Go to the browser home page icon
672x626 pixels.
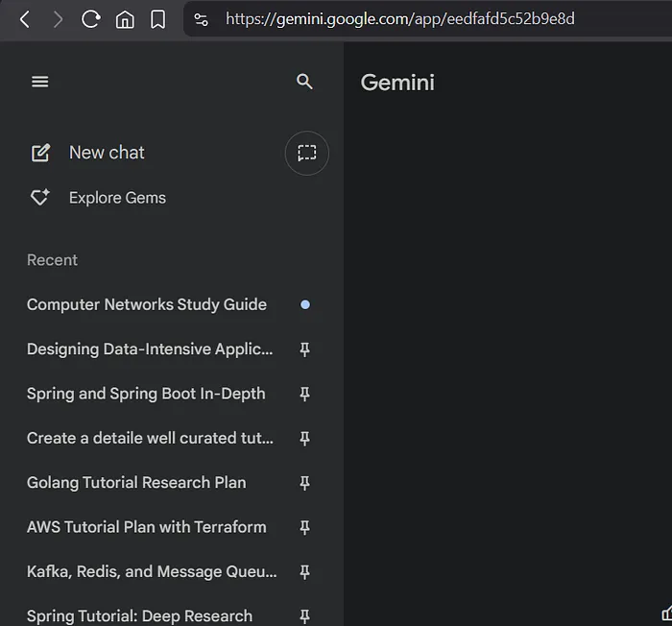(125, 19)
